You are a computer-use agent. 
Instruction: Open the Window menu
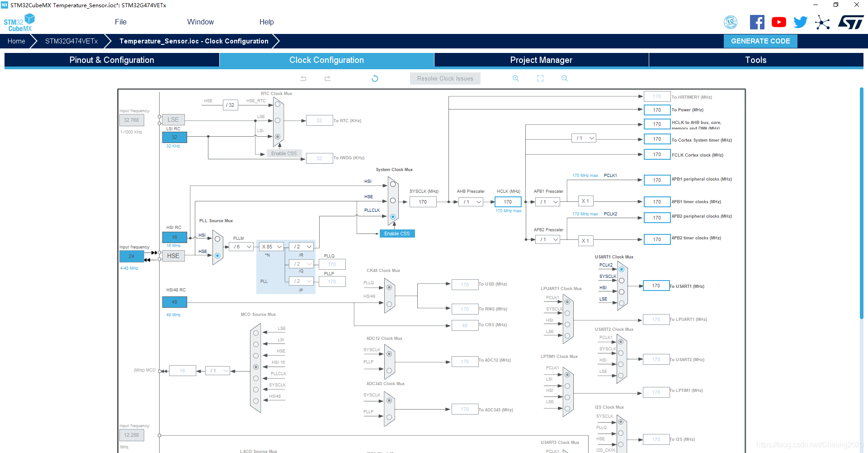[200, 22]
